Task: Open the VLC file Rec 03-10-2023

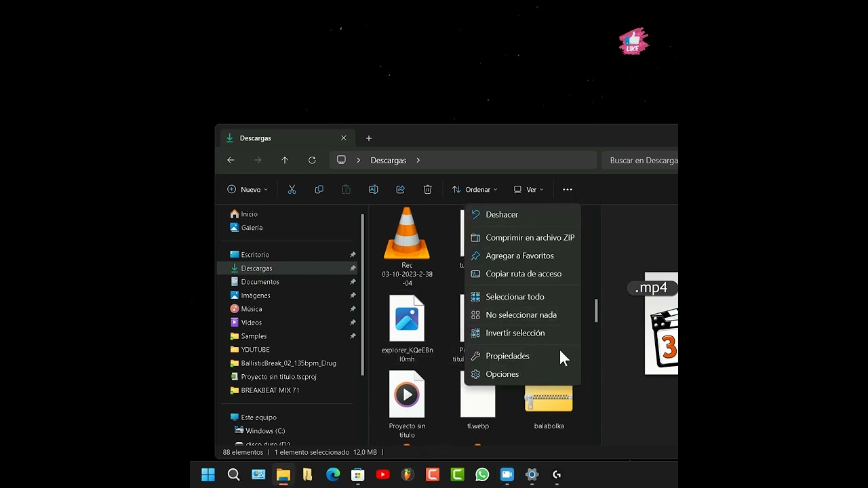Action: [x=407, y=247]
